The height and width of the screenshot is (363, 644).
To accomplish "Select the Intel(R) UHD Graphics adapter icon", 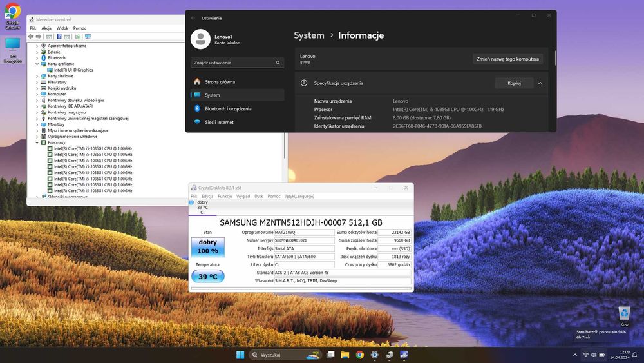I will point(50,70).
